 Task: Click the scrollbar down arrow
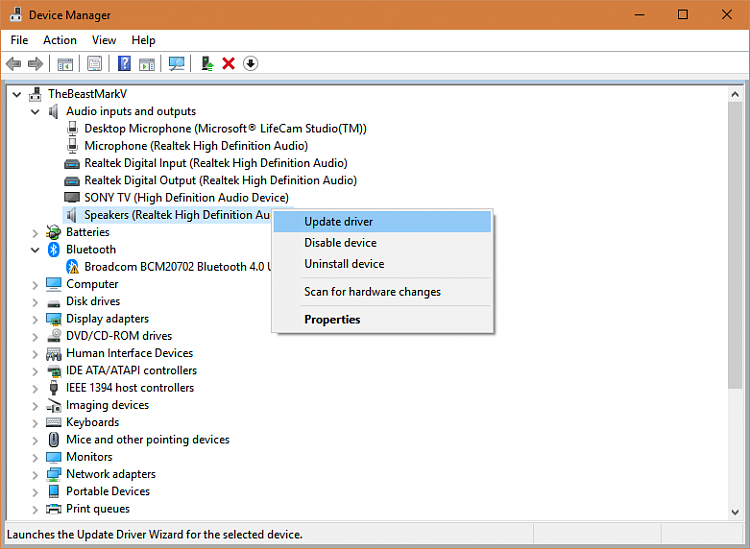click(x=735, y=512)
